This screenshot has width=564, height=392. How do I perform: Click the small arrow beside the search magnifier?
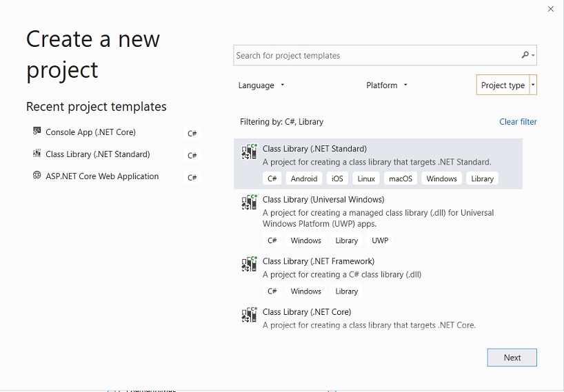[533, 55]
